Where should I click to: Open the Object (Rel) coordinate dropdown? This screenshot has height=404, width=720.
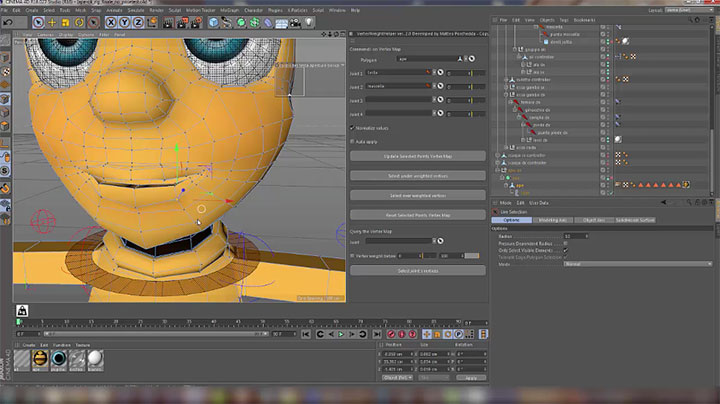pos(397,378)
